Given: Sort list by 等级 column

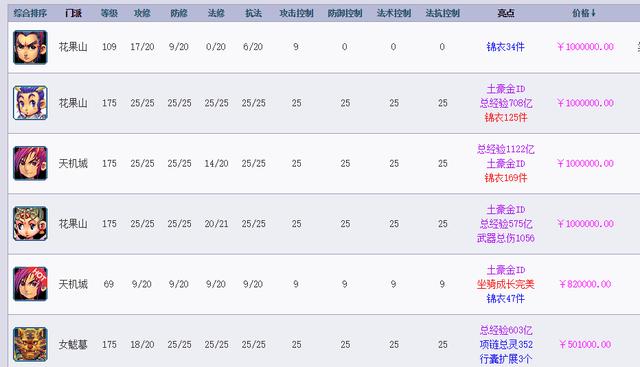Looking at the screenshot, I should 109,13.
